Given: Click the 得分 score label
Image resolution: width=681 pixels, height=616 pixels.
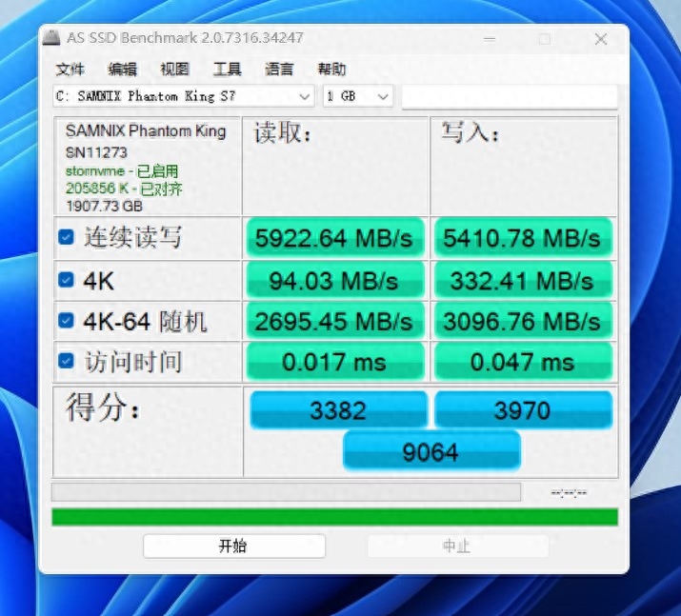Looking at the screenshot, I should click(104, 407).
